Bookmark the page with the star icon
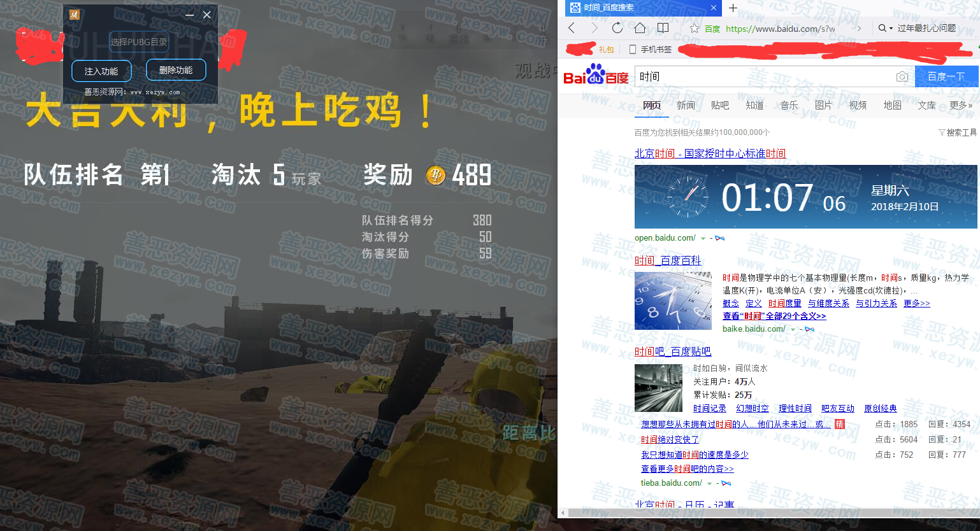 (695, 29)
